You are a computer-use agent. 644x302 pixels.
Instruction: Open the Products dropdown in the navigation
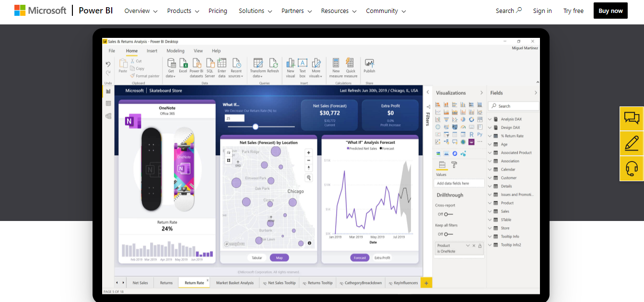click(x=183, y=11)
